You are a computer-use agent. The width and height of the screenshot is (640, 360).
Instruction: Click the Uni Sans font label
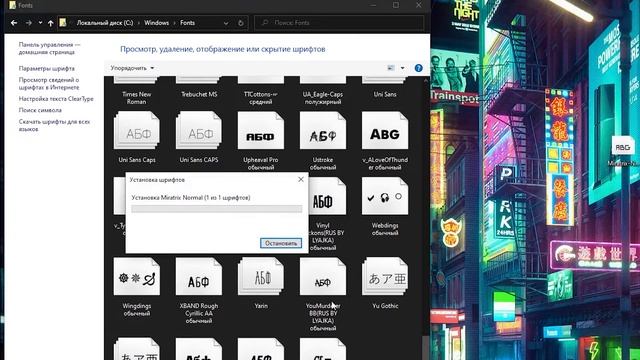[385, 94]
